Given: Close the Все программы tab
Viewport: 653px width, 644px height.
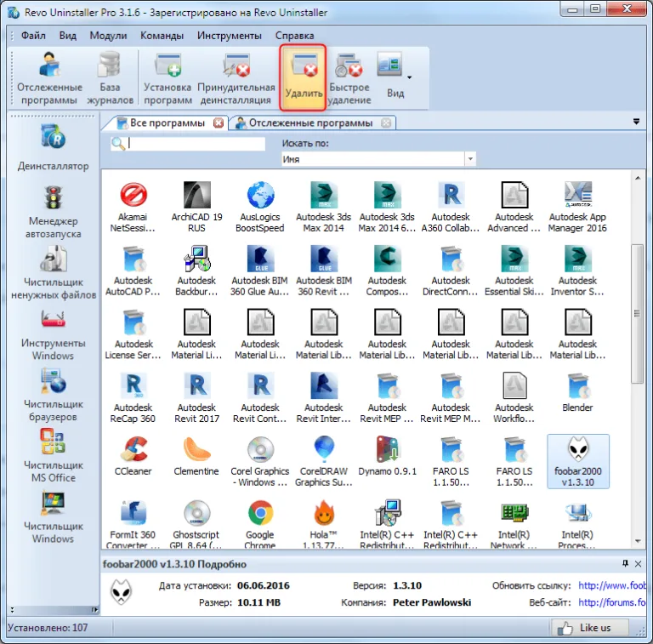Looking at the screenshot, I should point(219,123).
